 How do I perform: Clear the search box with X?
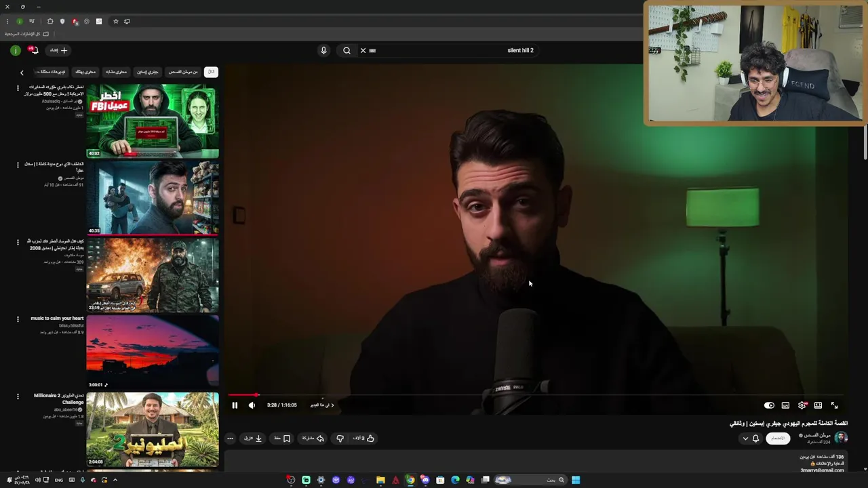tap(363, 50)
